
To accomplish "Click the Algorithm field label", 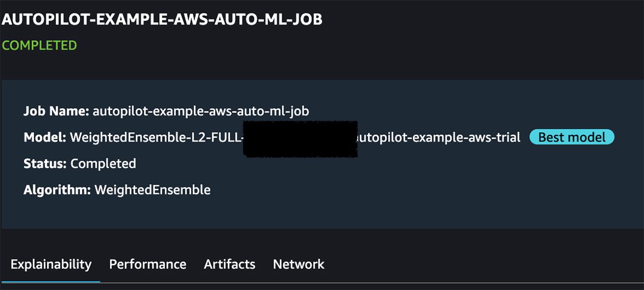I will click(57, 190).
